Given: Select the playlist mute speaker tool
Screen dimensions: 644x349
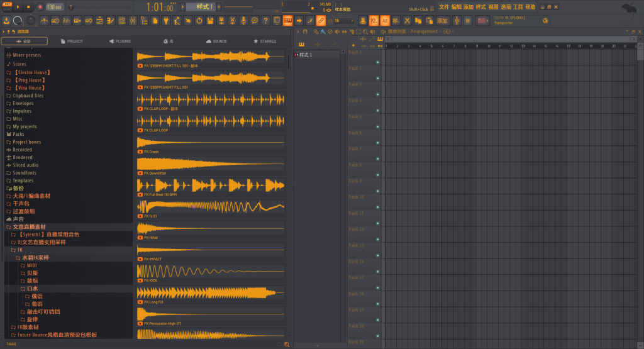Looking at the screenshot, I should coord(337,31).
